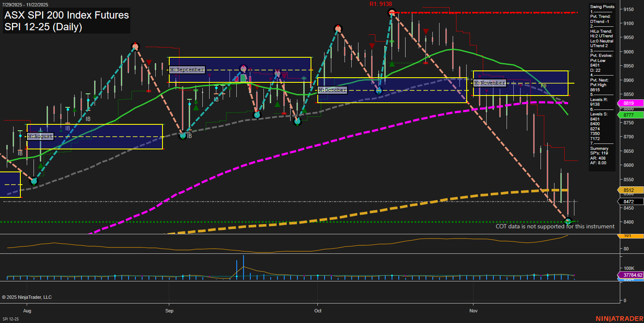The width and height of the screenshot is (644, 323).
Task: Click the Summary heading in Swing Pivots
Action: click(x=599, y=149)
